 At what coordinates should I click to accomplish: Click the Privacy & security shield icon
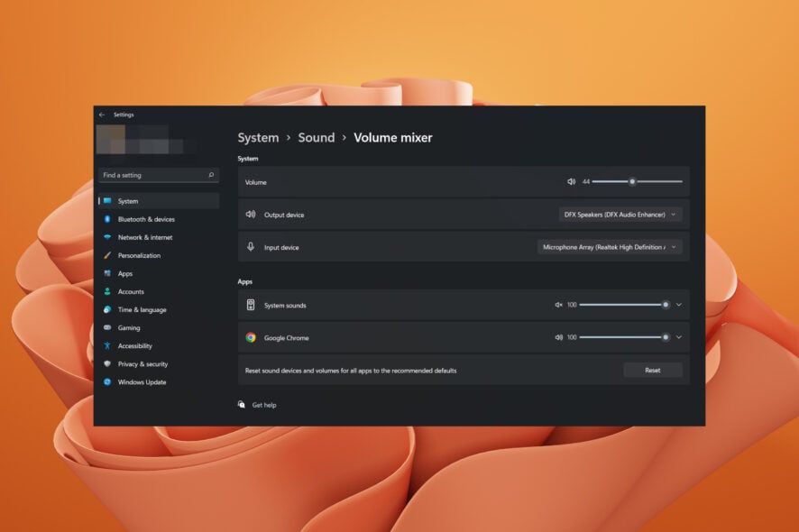click(107, 364)
